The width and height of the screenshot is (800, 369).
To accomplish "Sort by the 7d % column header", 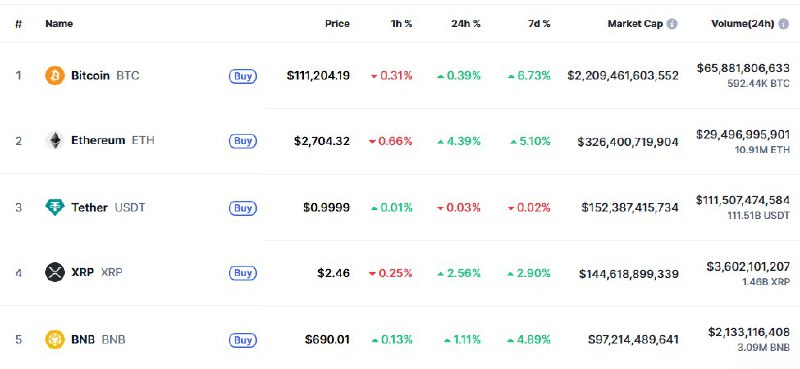I will [539, 23].
